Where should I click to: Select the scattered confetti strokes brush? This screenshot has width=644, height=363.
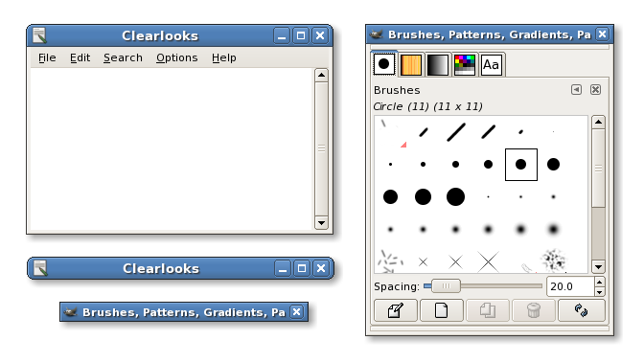coord(389,261)
